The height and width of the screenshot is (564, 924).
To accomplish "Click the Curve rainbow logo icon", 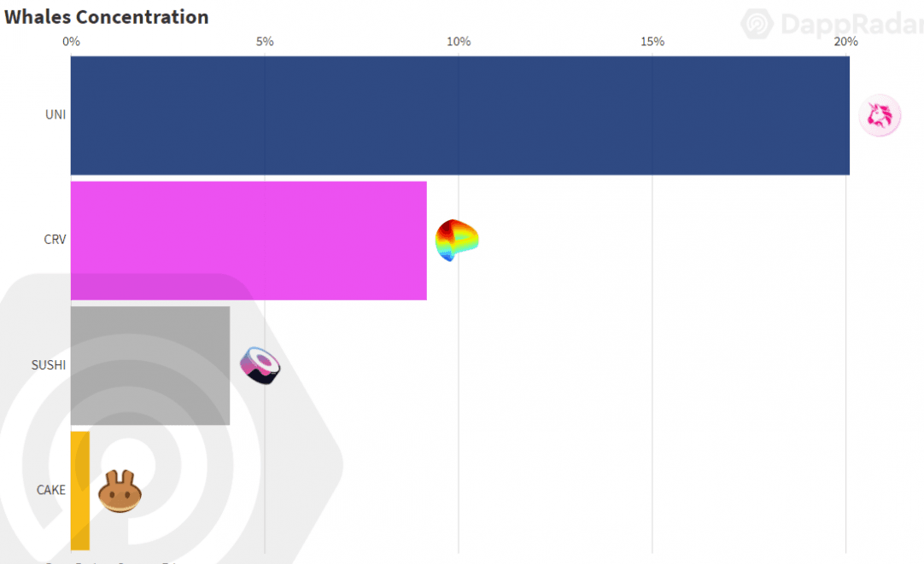I will (456, 240).
